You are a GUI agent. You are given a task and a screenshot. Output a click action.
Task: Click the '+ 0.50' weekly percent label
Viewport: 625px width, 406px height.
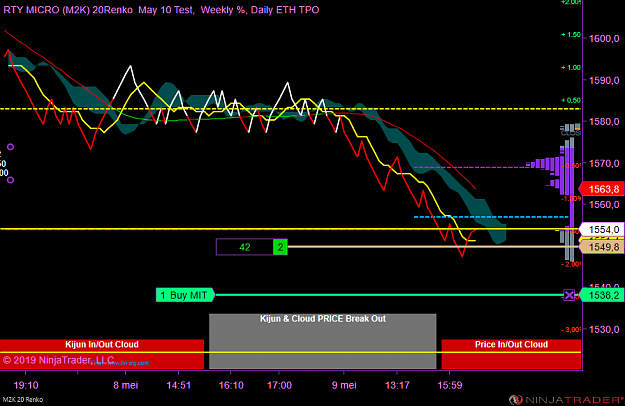[x=571, y=100]
